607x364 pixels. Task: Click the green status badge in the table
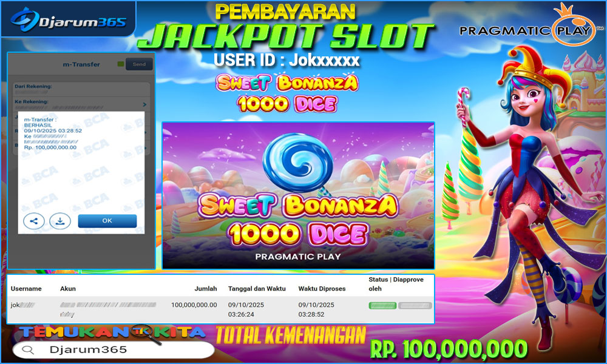click(382, 306)
